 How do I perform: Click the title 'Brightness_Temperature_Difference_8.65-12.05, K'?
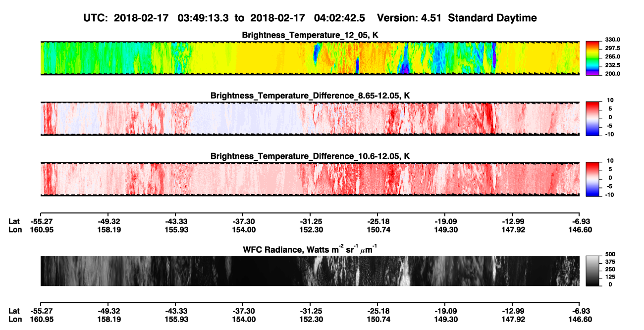point(310,95)
